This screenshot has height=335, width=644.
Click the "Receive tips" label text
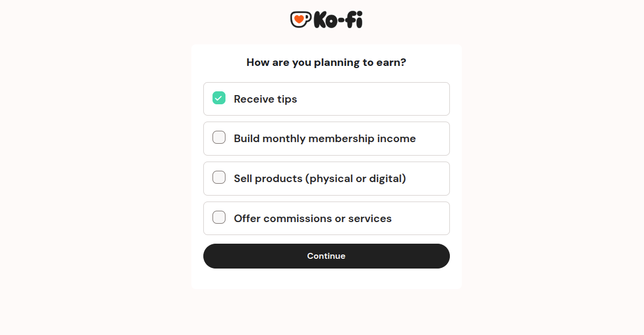(x=265, y=99)
